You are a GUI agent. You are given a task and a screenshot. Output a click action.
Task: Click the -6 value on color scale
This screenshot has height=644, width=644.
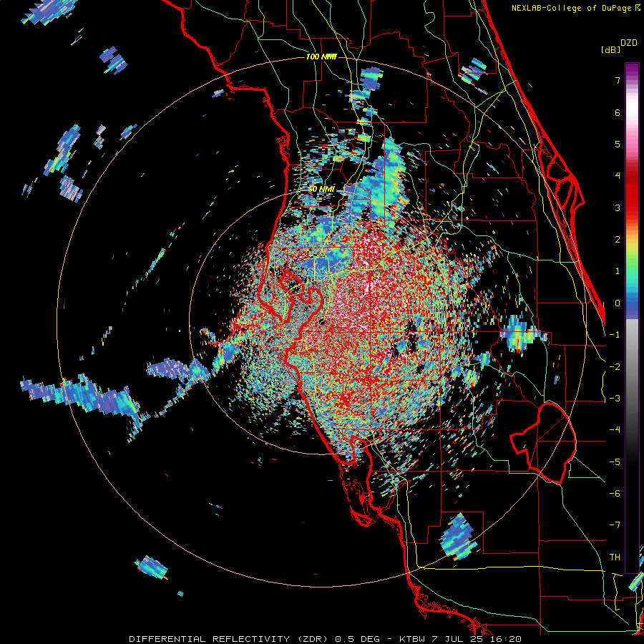point(615,494)
